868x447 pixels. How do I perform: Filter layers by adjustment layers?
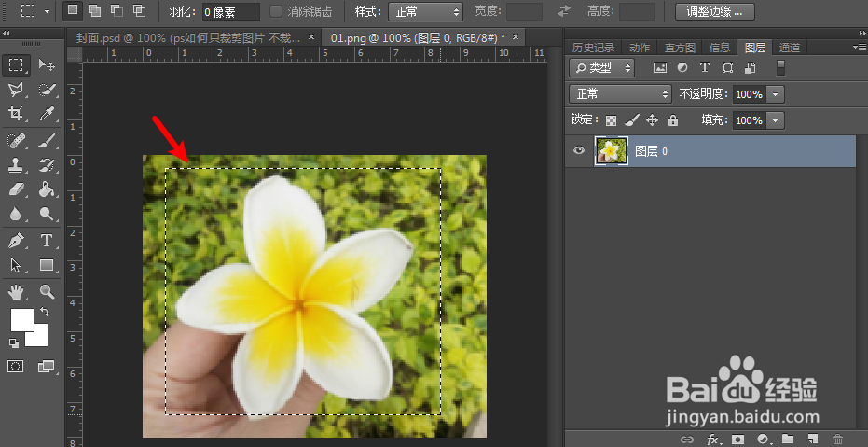(x=682, y=67)
